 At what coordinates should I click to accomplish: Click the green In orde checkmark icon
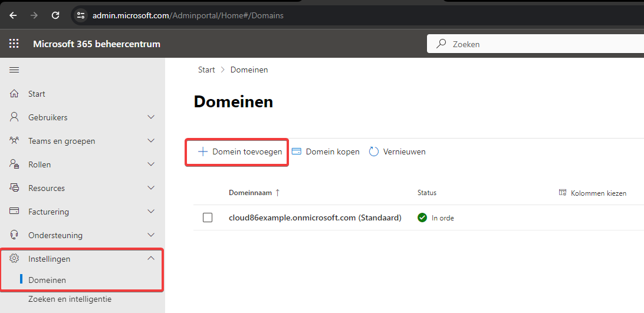tap(422, 218)
